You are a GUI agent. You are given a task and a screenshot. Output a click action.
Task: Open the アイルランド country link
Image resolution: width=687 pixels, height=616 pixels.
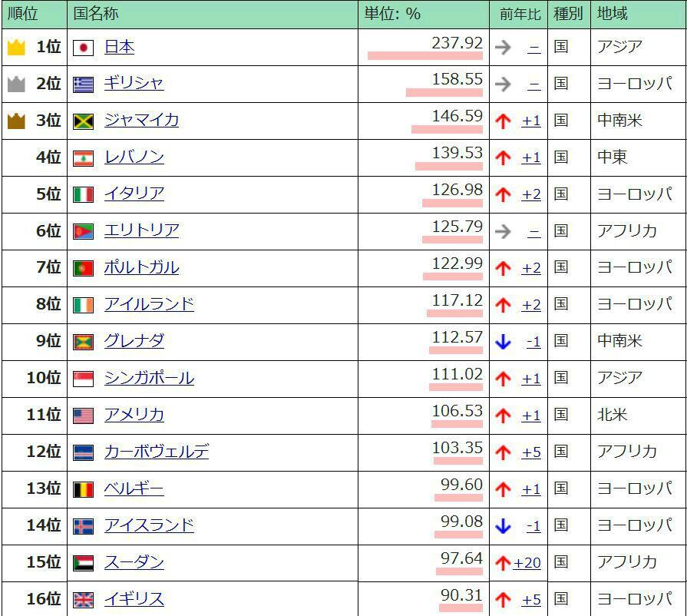[149, 305]
